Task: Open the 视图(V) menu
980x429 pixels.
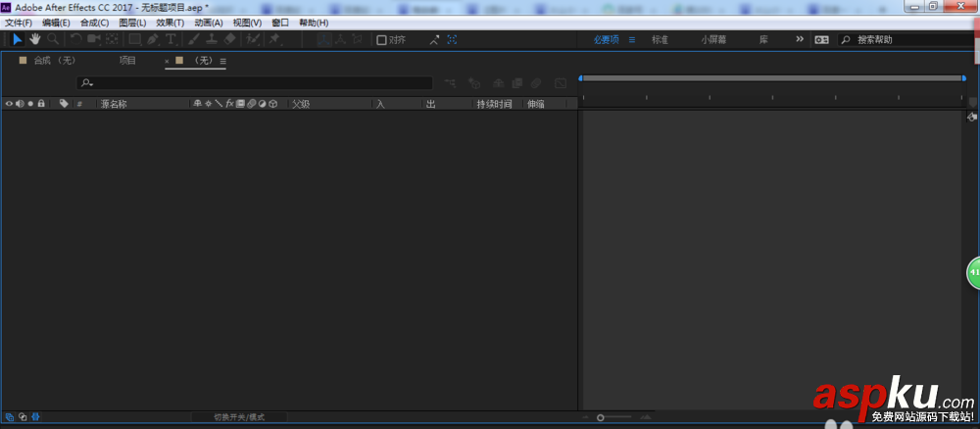Action: [x=247, y=23]
